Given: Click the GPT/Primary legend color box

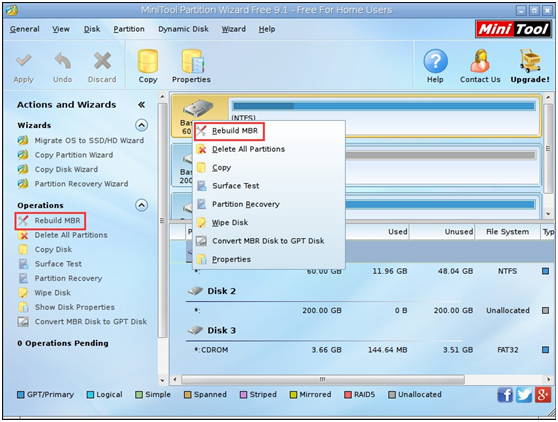Looking at the screenshot, I should [21, 395].
